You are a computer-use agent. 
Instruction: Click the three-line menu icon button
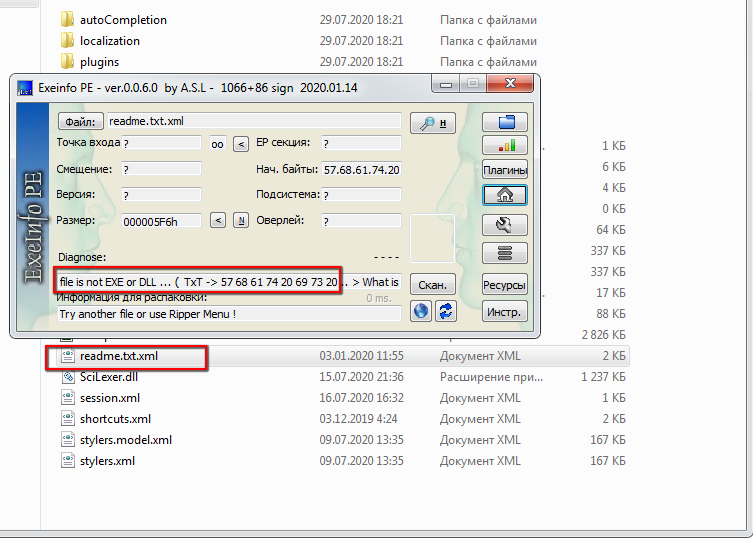tap(505, 253)
